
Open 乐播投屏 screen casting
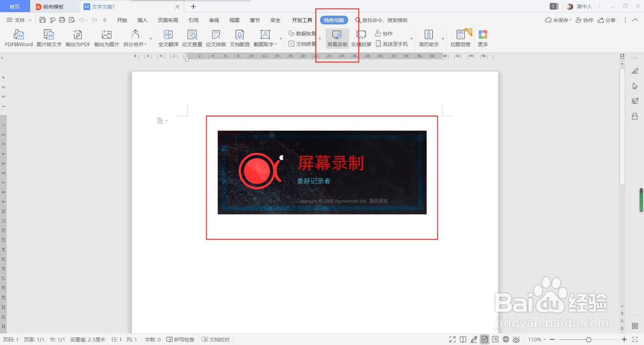(x=361, y=39)
